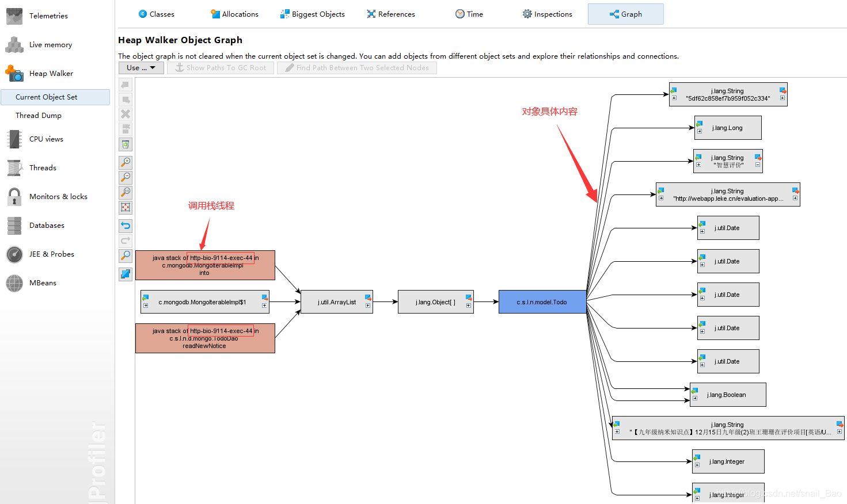Click incoming references icon on j.lang.Long node
The image size is (847, 504).
click(700, 123)
